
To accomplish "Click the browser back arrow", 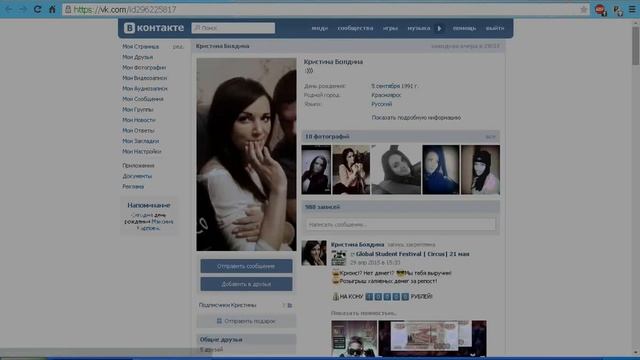I will click(9, 9).
